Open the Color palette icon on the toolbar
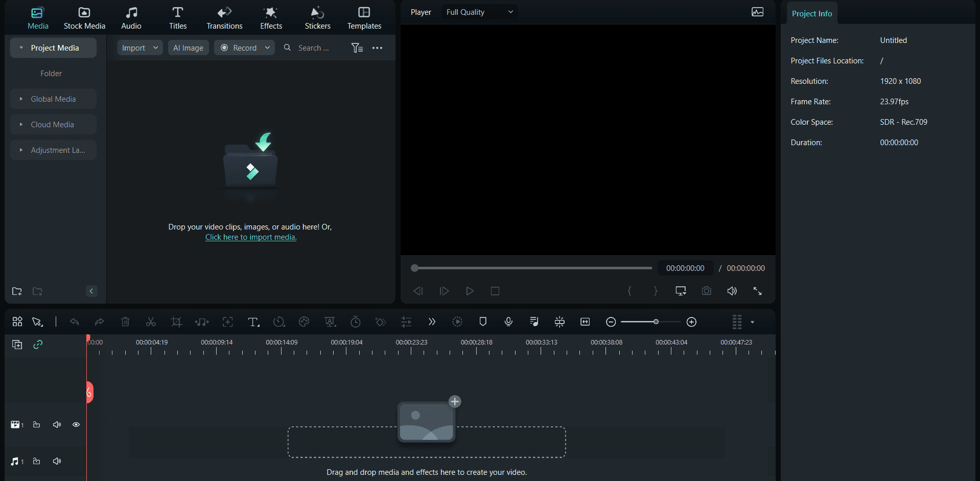 point(304,322)
